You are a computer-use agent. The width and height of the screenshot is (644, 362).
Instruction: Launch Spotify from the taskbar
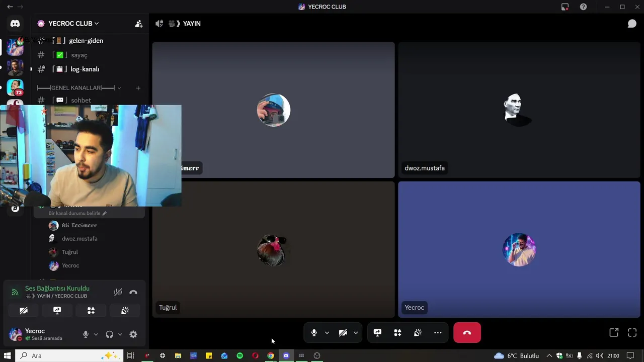[240, 355]
